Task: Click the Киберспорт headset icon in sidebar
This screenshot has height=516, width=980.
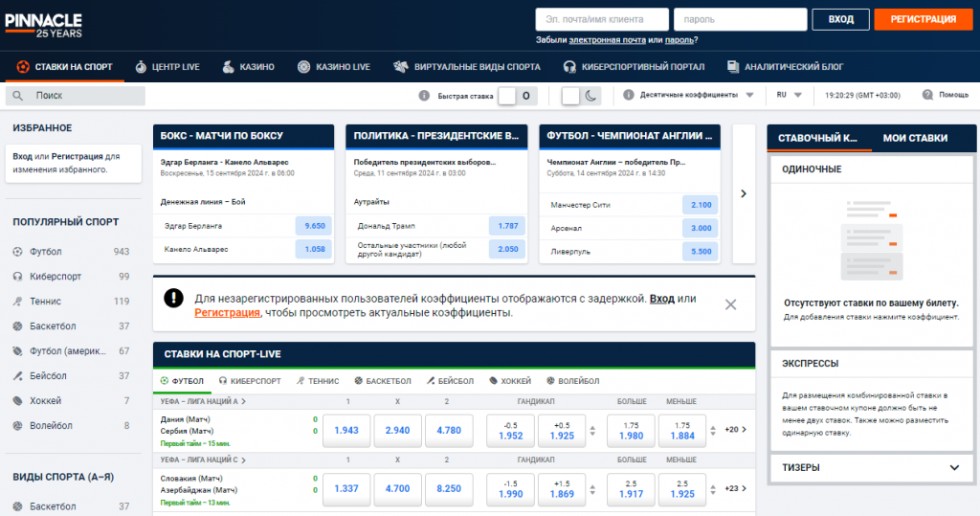Action: (x=17, y=277)
